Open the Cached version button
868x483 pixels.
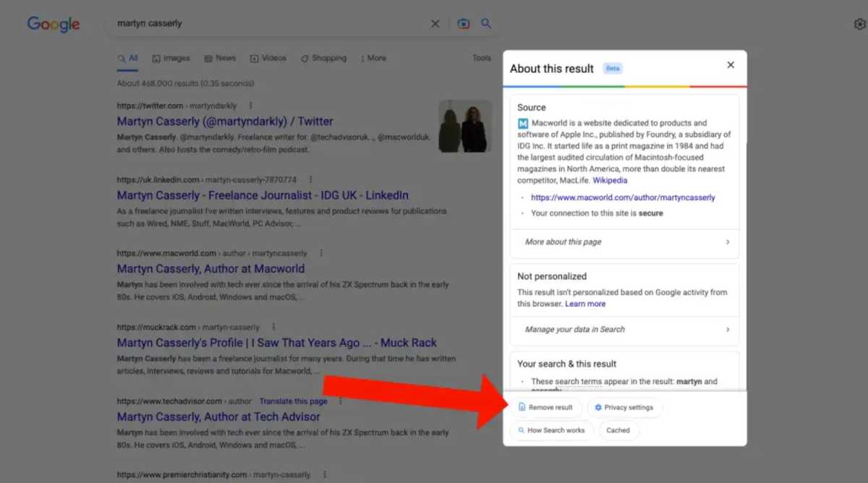point(618,430)
